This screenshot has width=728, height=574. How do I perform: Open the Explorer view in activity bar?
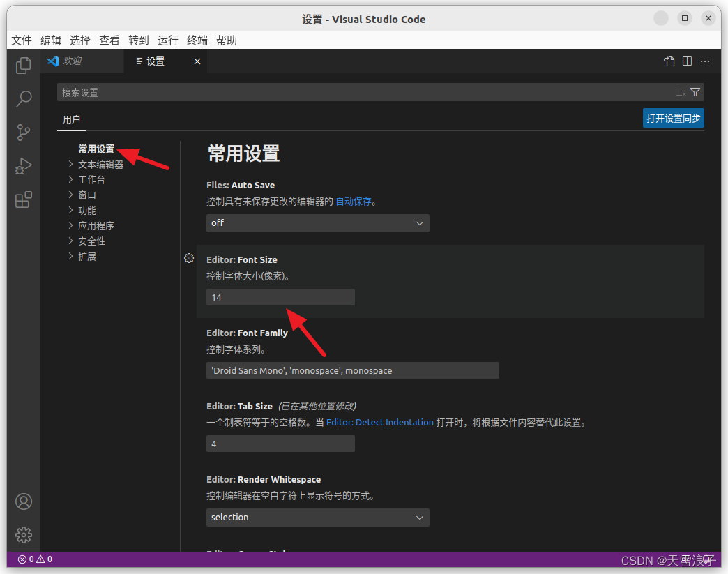click(x=24, y=66)
